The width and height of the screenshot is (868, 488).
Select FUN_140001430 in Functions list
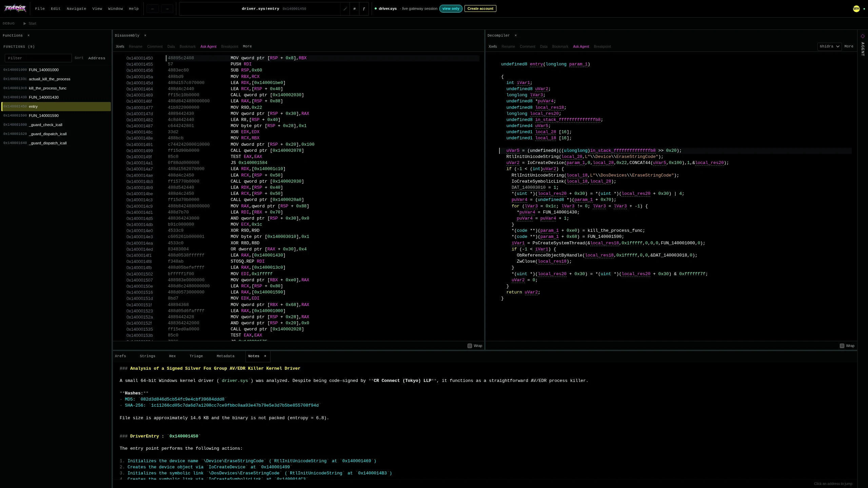point(56,97)
